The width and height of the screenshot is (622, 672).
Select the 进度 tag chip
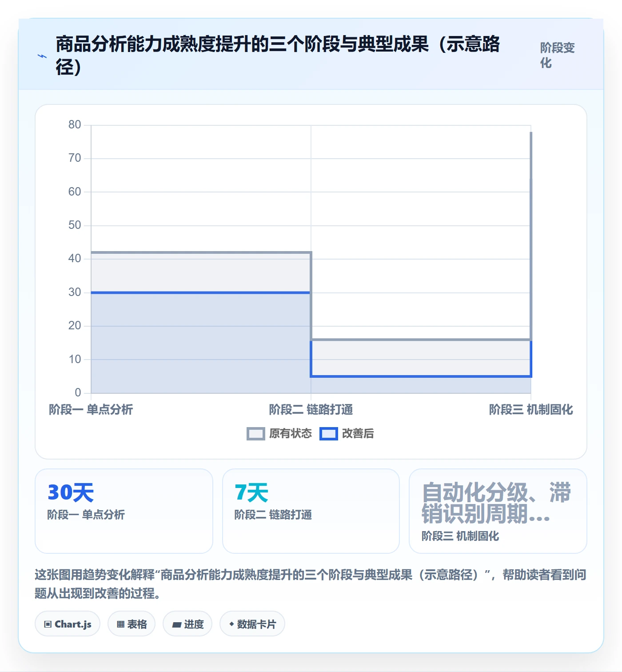tap(187, 624)
